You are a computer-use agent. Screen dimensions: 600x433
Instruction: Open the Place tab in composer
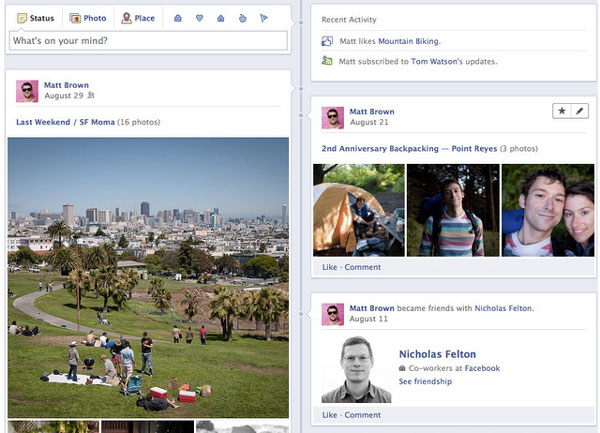tap(138, 18)
